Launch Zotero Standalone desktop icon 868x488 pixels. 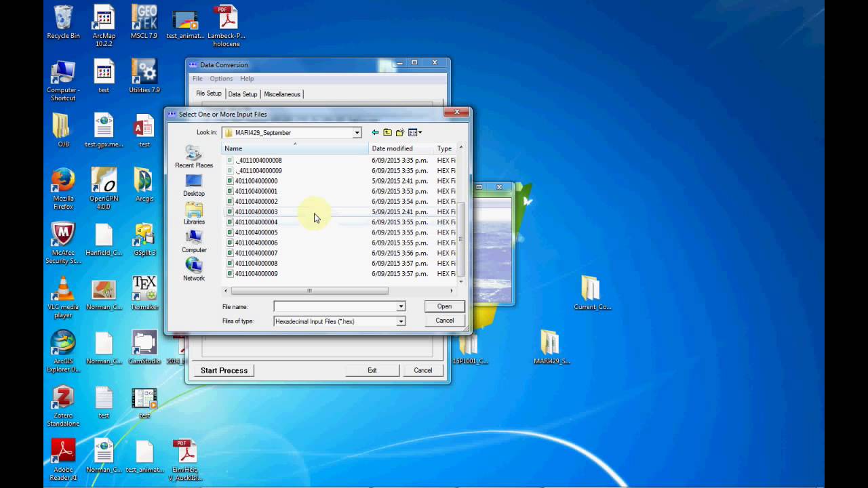tap(63, 405)
